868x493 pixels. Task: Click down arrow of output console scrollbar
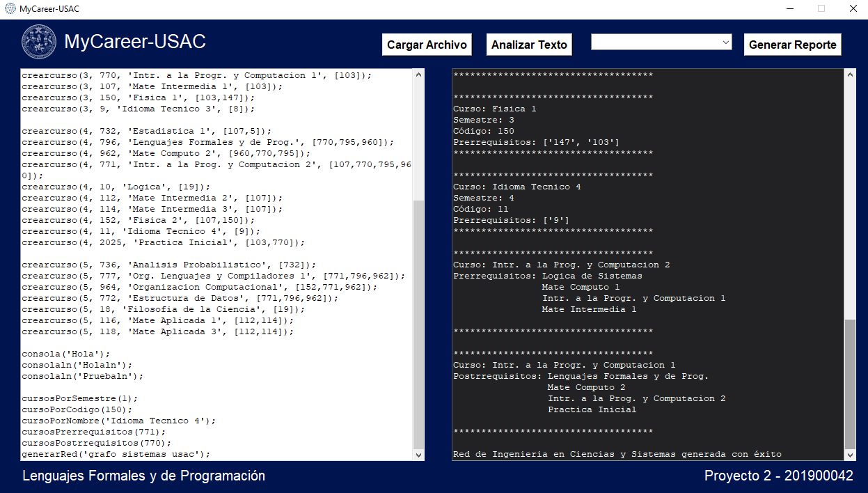[850, 455]
